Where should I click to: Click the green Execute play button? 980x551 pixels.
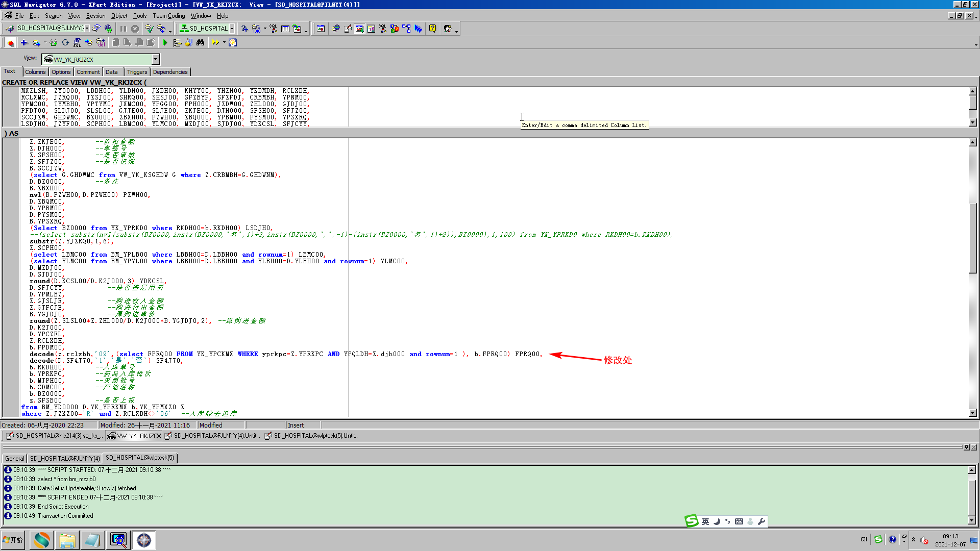point(165,43)
